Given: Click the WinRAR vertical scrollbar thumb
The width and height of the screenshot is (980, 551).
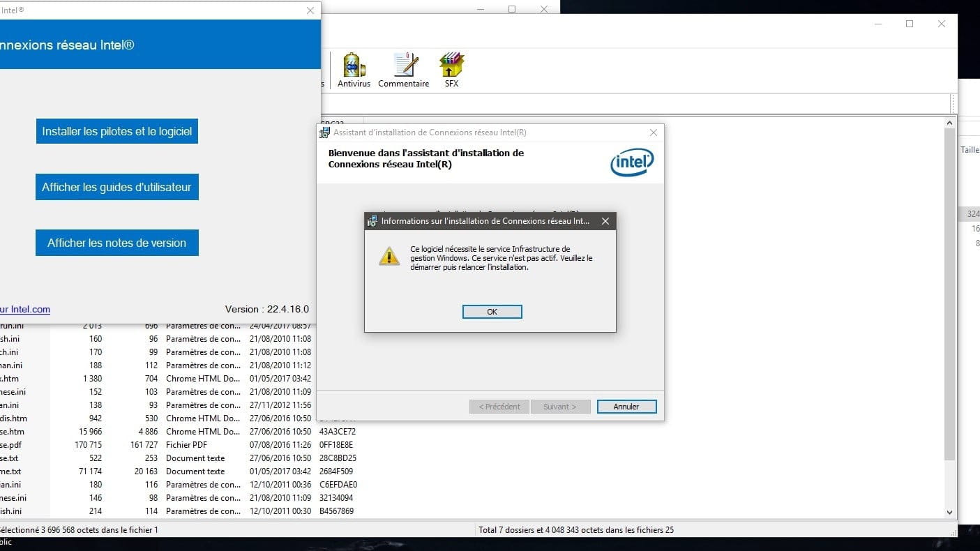Looking at the screenshot, I should point(949,294).
